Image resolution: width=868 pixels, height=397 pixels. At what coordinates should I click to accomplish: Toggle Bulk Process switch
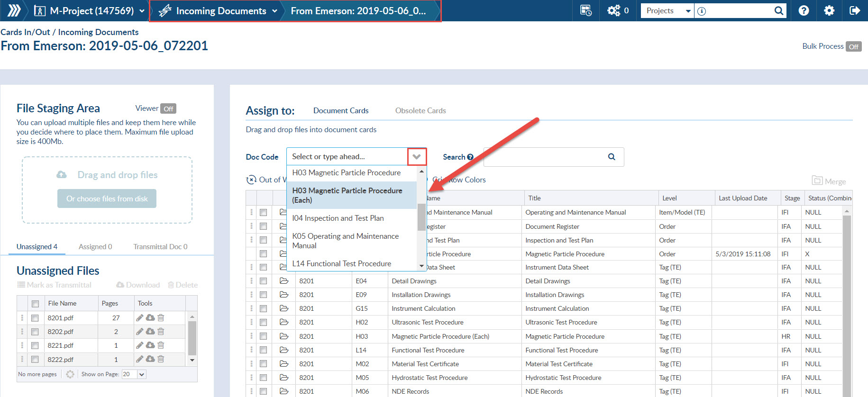point(853,46)
